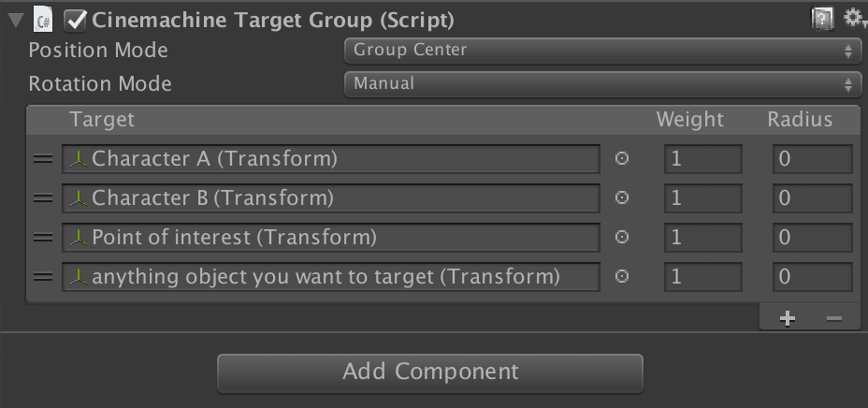
Task: Open object picker for anything object target
Action: point(622,276)
